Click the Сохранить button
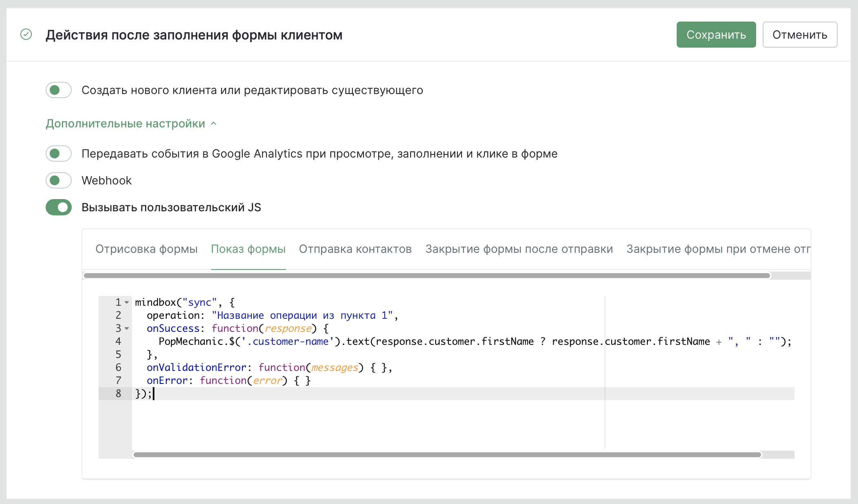Viewport: 858px width, 504px height. [x=716, y=35]
